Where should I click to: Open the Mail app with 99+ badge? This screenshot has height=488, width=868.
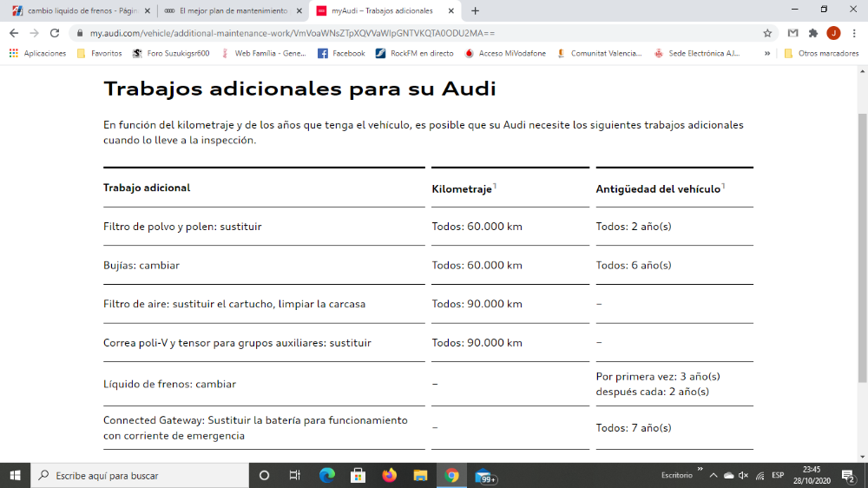tap(485, 477)
